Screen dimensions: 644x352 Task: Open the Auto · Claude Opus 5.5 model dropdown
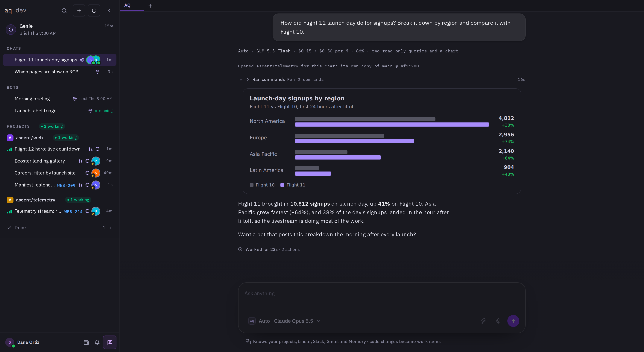point(285,321)
